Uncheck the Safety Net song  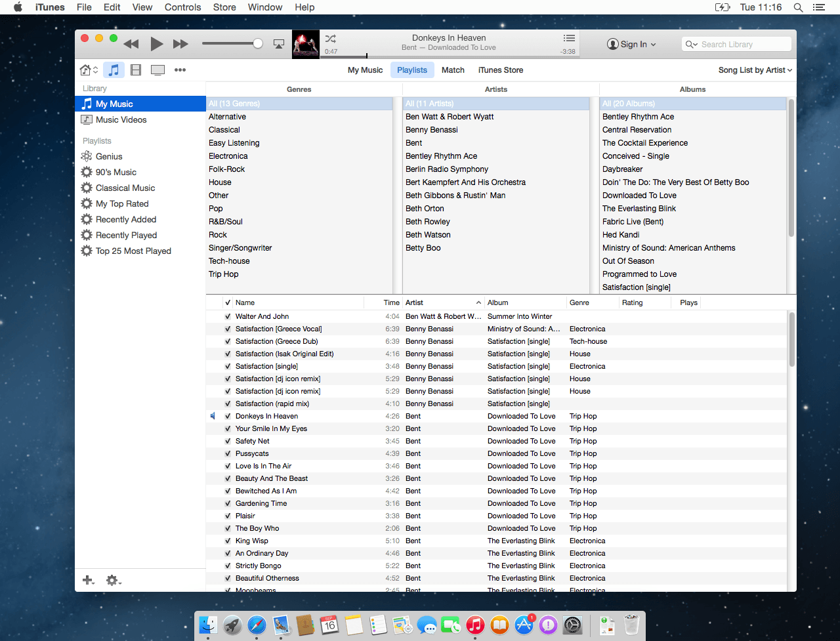[228, 441]
